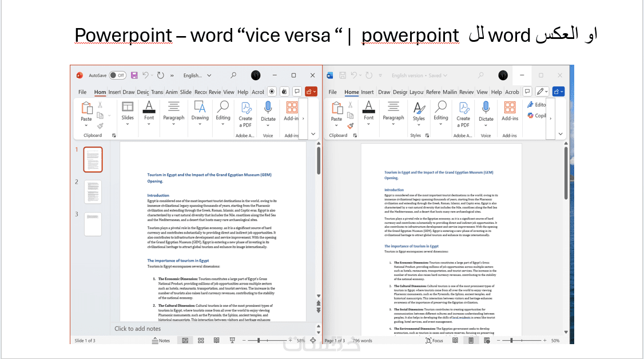Open Comments icon in PowerPoint
The height and width of the screenshot is (359, 644).
(x=297, y=92)
